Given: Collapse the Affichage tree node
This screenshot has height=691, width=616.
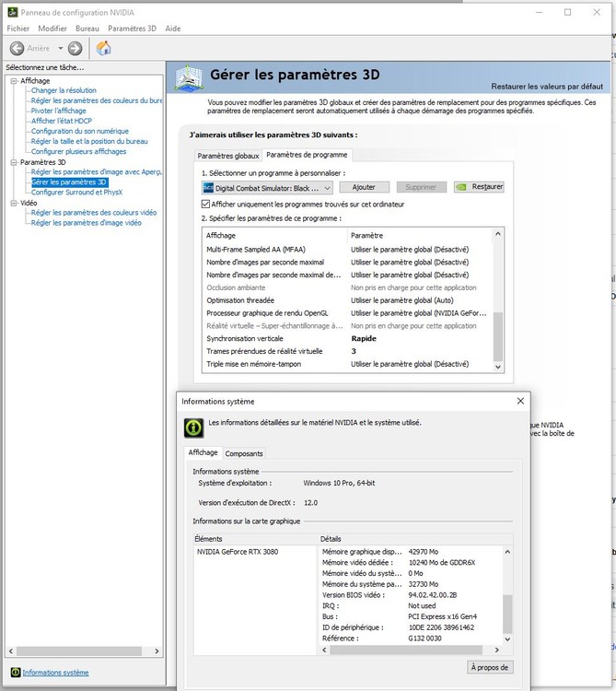Looking at the screenshot, I should coord(14,81).
